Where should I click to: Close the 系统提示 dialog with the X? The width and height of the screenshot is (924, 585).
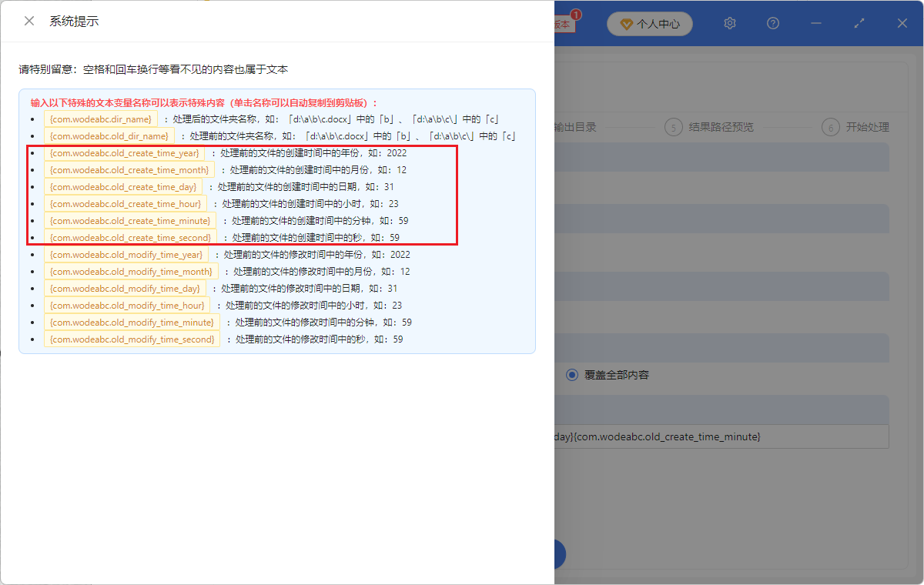tap(28, 21)
